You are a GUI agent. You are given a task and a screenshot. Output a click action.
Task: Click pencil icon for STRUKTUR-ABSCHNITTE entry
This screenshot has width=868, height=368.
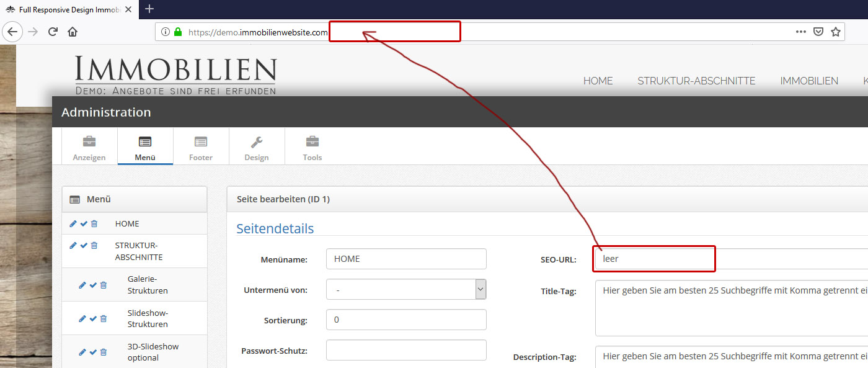(73, 245)
